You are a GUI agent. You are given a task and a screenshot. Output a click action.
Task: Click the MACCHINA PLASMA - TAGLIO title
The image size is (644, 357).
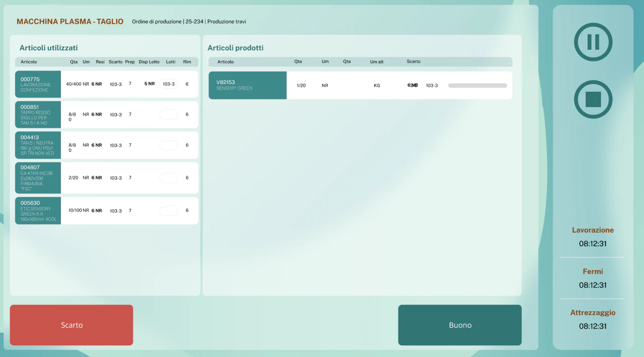(x=70, y=22)
